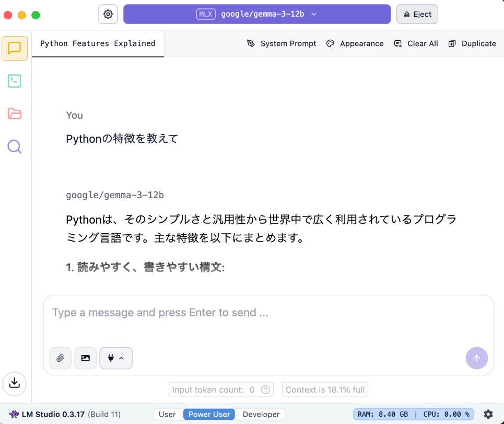Click the model settings gear icon
Viewport: 504px width, 424px height.
(x=108, y=14)
